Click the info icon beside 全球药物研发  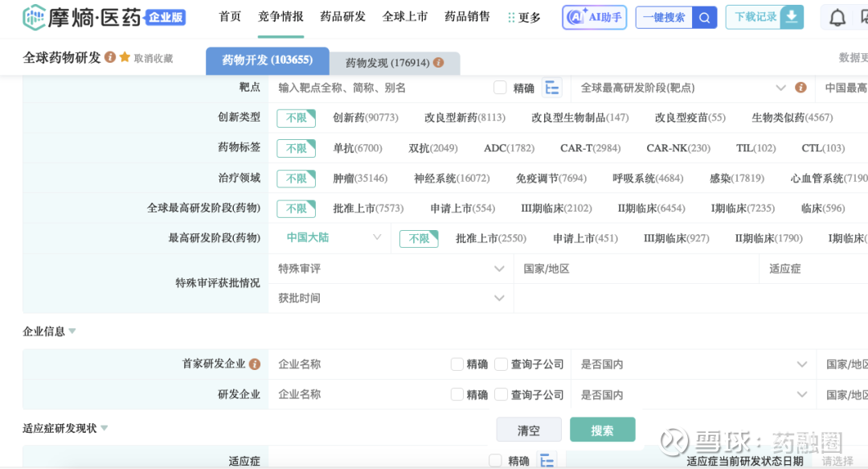pos(110,57)
